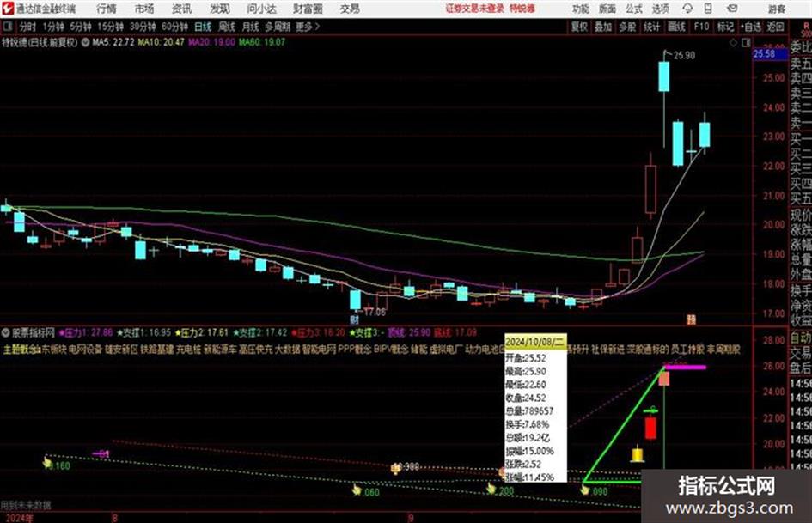Click the F10 toolbar button
Image resolution: width=812 pixels, height=523 pixels.
(702, 27)
